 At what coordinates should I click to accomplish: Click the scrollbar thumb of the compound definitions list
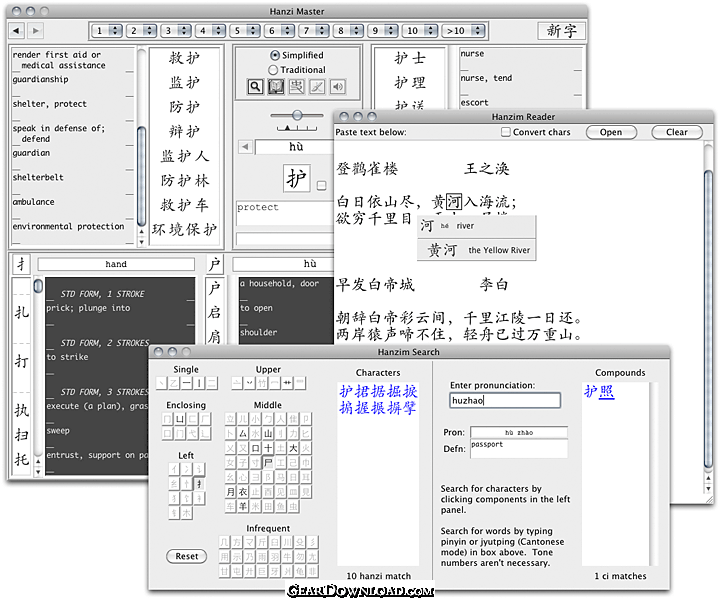click(x=141, y=176)
